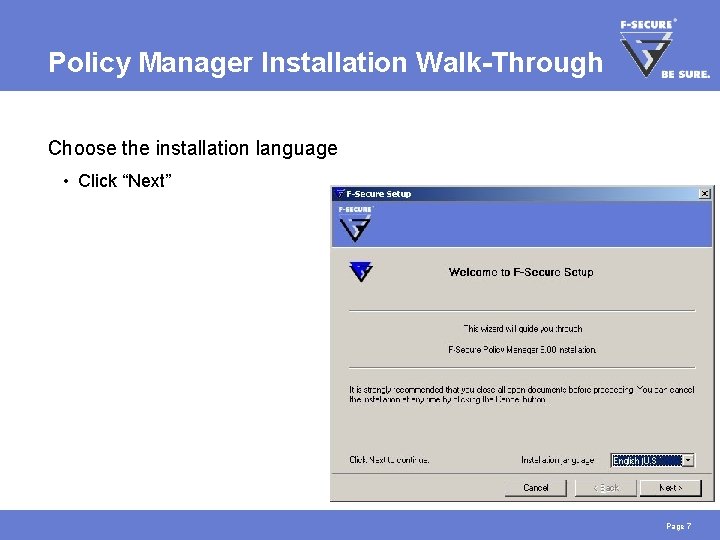
Task: Close the F-Secure Setup dialog
Action: [x=704, y=194]
